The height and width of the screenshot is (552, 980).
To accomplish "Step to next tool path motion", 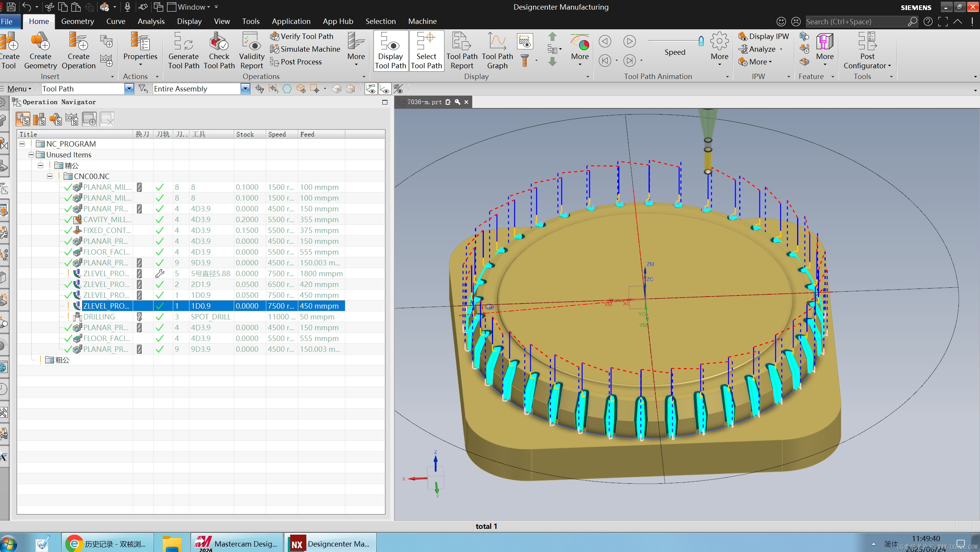I will tap(629, 61).
